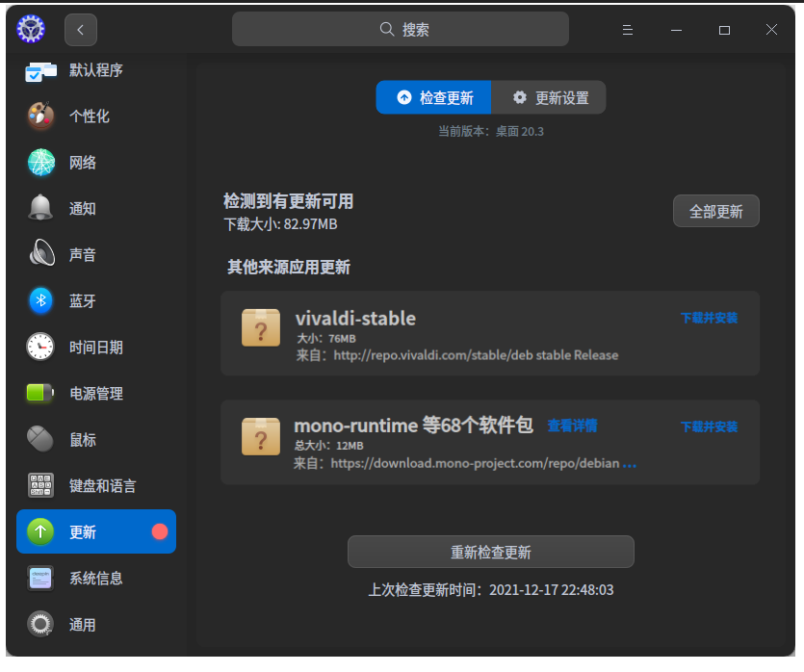
Task: Open the hamburger main menu
Action: point(627,30)
